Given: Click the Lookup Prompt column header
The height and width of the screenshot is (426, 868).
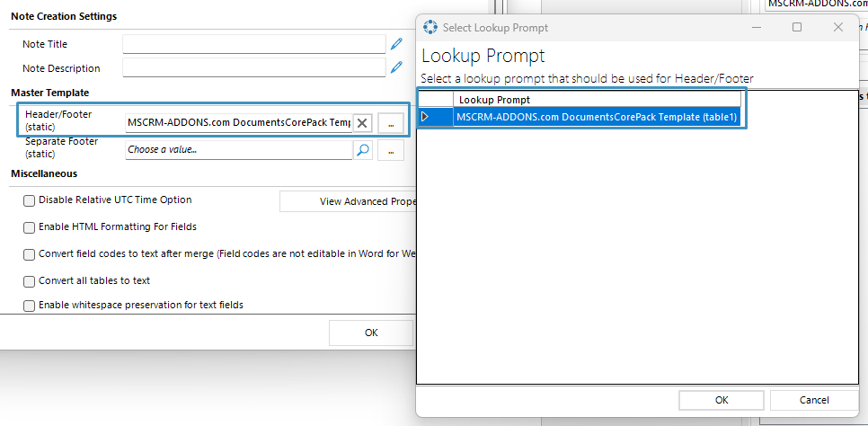Looking at the screenshot, I should (x=597, y=100).
